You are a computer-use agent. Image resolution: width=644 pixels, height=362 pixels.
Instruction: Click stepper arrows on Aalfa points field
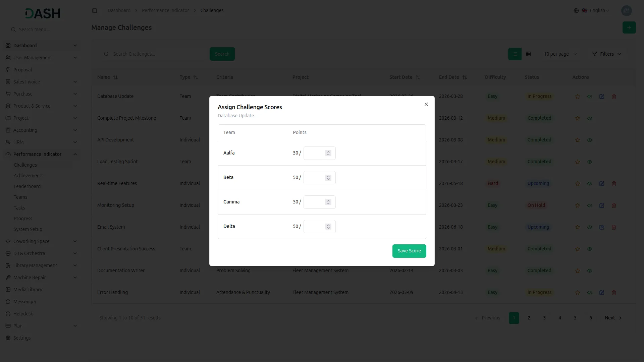click(x=328, y=153)
